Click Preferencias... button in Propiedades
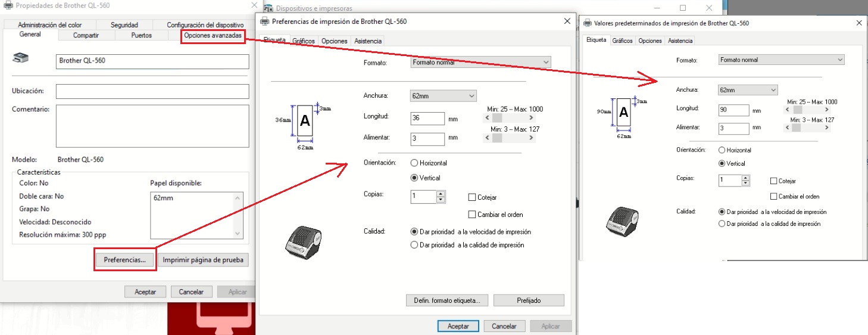 pyautogui.click(x=125, y=260)
